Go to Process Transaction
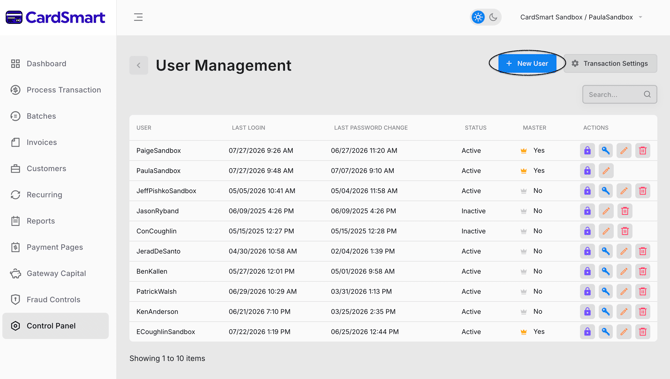The width and height of the screenshot is (670, 379). tap(56, 90)
